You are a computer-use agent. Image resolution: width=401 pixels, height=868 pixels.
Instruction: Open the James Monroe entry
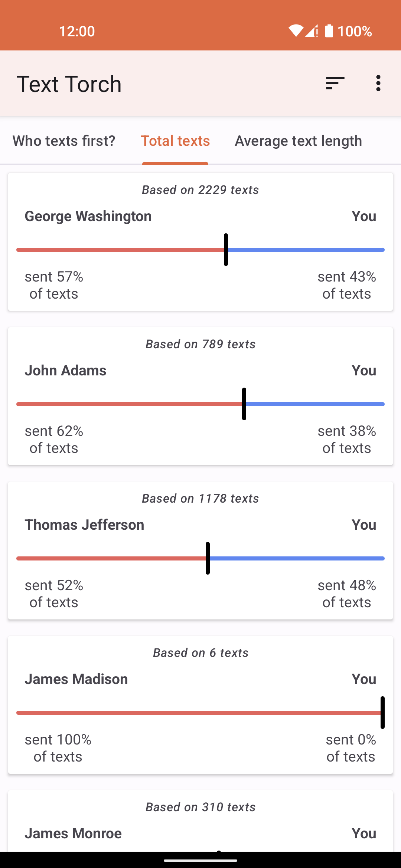(x=73, y=834)
